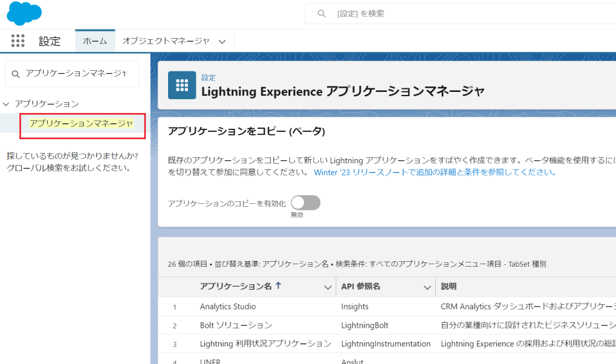Open the App Launcher grid icon
Screen dimensions: 616x364
[18, 41]
